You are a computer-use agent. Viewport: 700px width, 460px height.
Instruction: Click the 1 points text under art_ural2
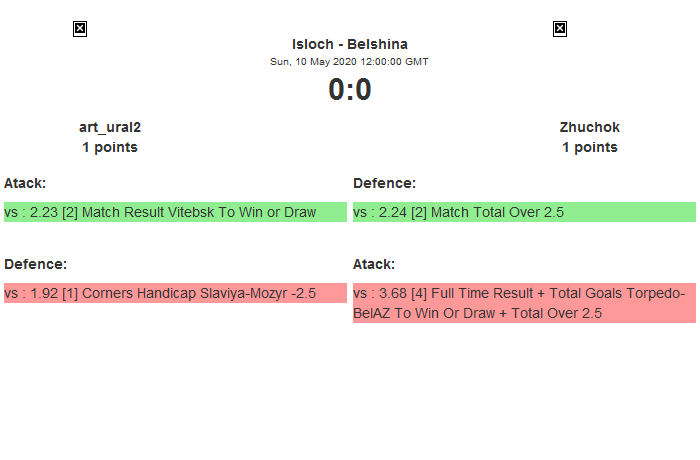point(110,147)
